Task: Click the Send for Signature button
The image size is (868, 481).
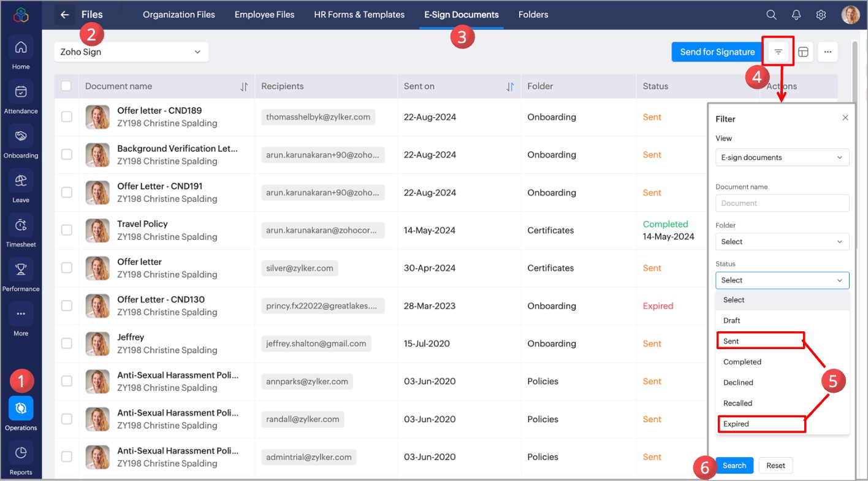Action: 717,52
